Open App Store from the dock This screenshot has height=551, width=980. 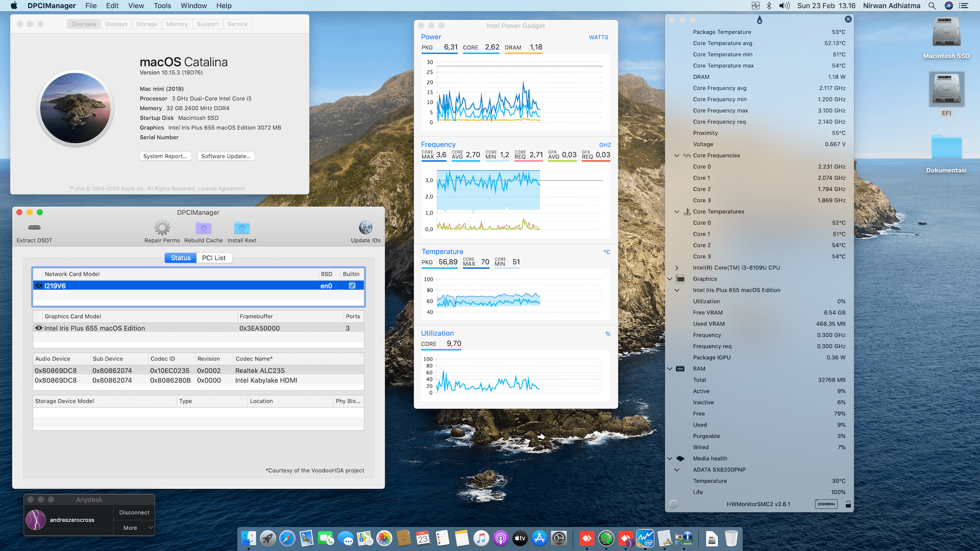[x=540, y=538]
